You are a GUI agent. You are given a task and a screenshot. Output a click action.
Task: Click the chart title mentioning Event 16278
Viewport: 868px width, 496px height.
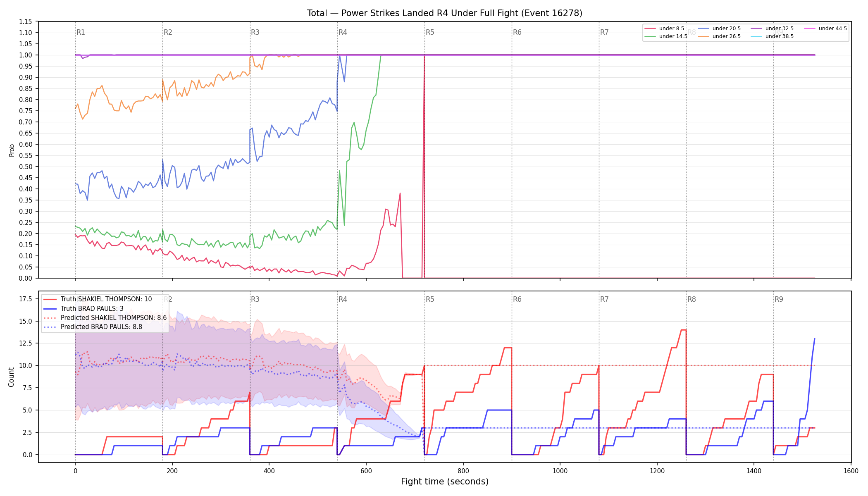pos(444,13)
